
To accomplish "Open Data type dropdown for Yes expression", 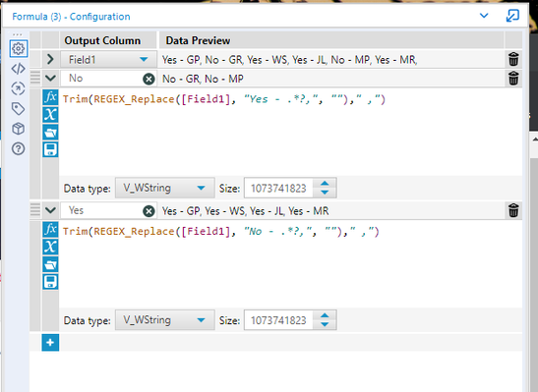I will tap(165, 320).
